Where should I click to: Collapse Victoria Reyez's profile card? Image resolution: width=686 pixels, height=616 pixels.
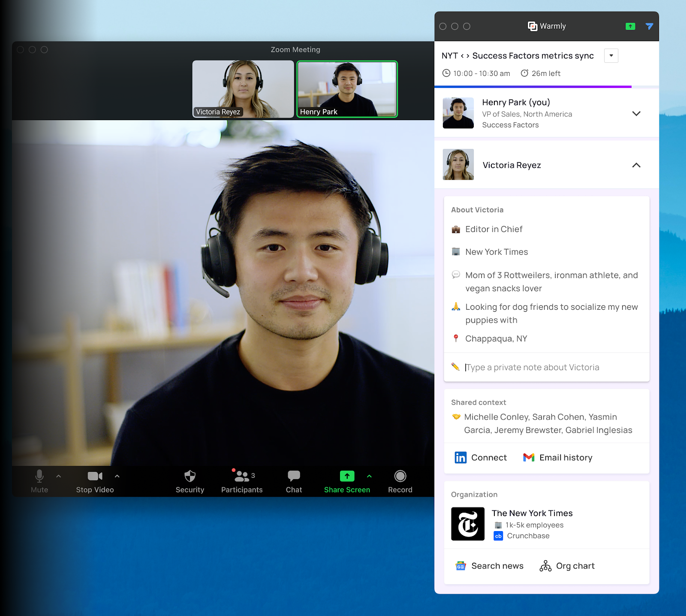click(x=636, y=165)
